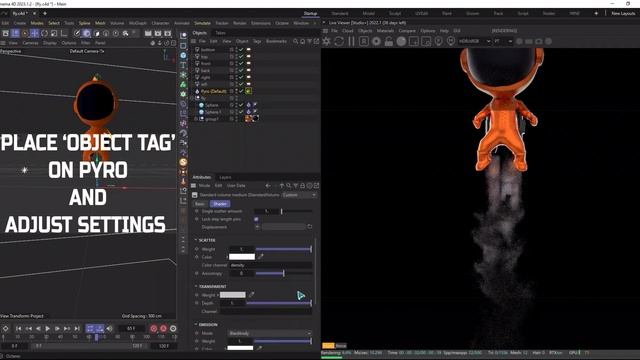The height and width of the screenshot is (360, 640).
Task: Toggle render checkmark for Sphere.1 object
Action: 241,112
